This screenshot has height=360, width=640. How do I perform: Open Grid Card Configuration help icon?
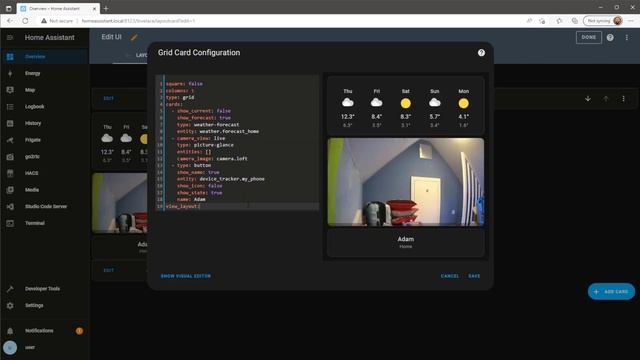[x=481, y=53]
